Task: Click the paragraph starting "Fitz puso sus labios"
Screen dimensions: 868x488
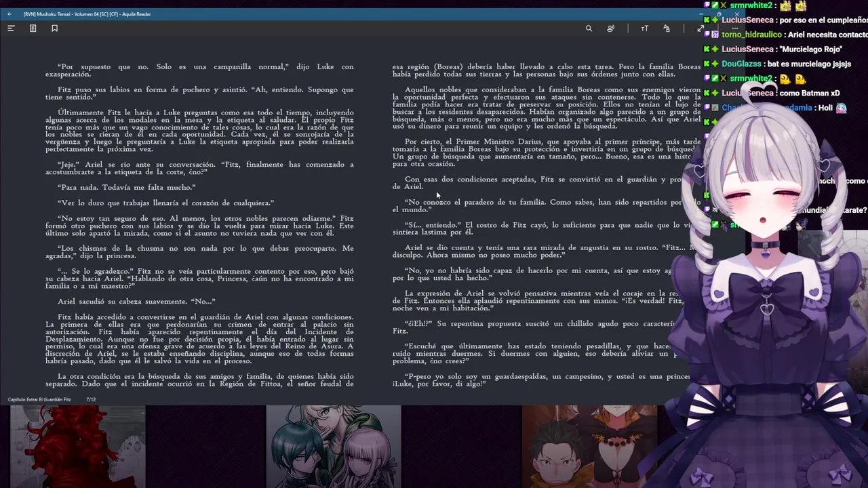Action: 199,94
